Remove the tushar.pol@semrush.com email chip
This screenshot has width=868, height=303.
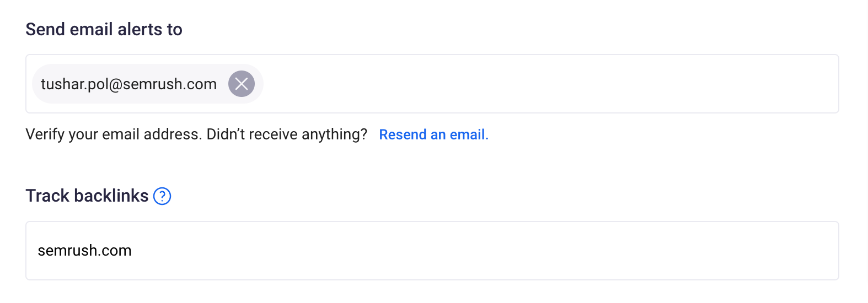(242, 84)
